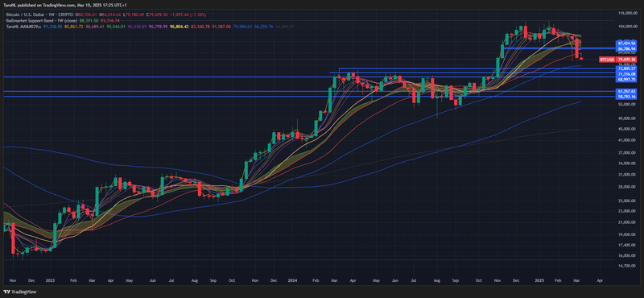Image resolution: width=644 pixels, height=298 pixels.
Task: Click the green MA value 95,544.01
Action: pyautogui.click(x=116, y=27)
